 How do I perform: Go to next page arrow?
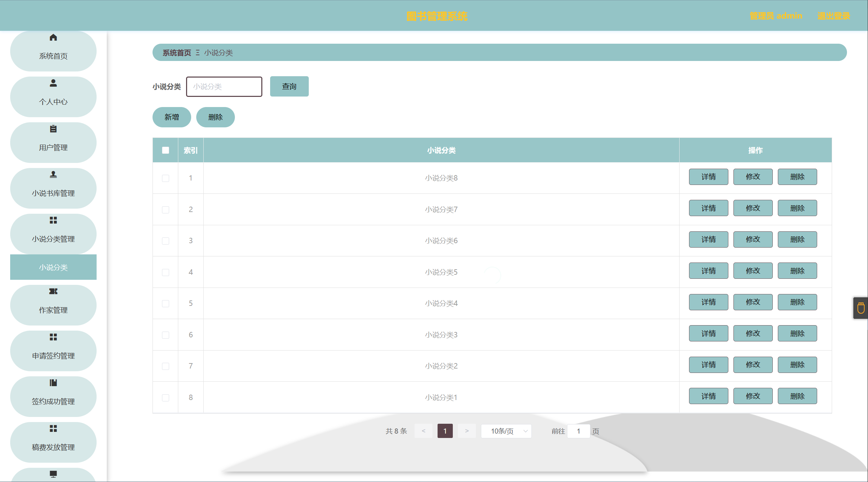click(467, 431)
